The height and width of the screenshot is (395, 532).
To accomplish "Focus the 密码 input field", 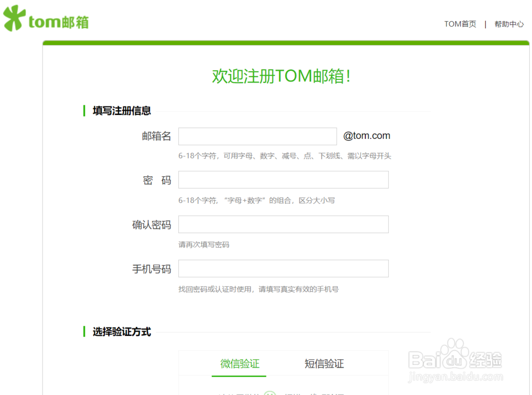I will click(x=284, y=180).
